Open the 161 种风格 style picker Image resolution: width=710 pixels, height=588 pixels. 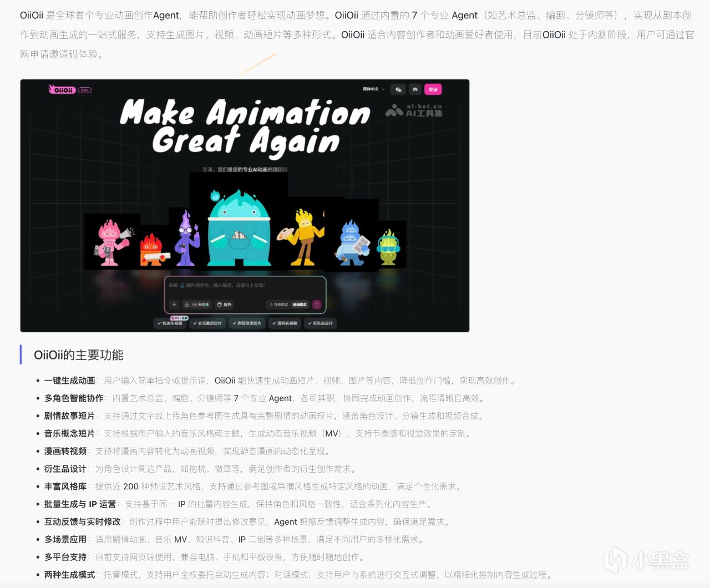(x=197, y=305)
